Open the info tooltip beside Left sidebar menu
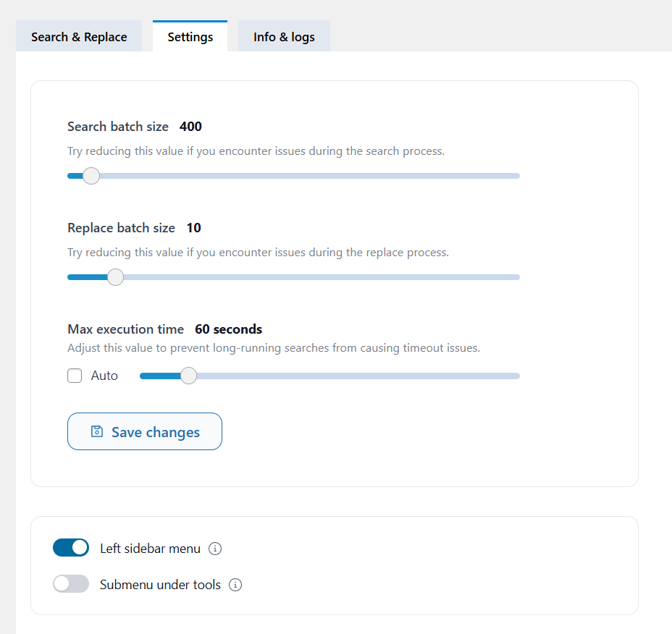This screenshot has width=672, height=634. pos(214,549)
